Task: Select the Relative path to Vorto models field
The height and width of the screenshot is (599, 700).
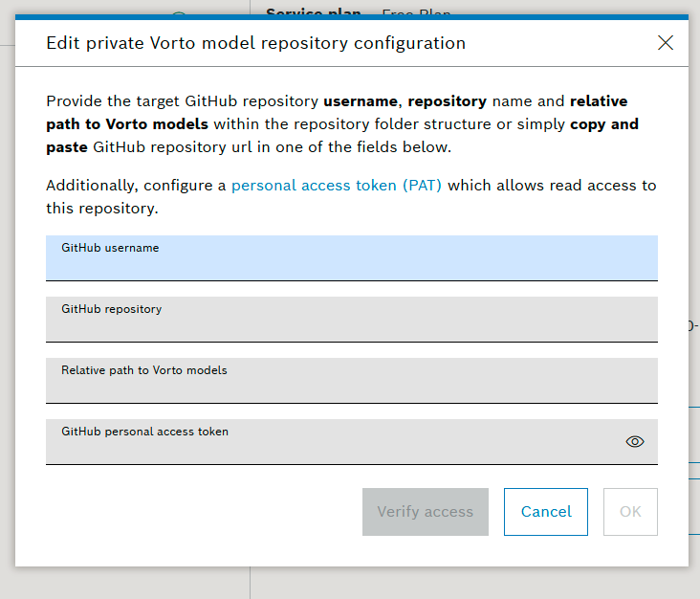Action: 352,381
